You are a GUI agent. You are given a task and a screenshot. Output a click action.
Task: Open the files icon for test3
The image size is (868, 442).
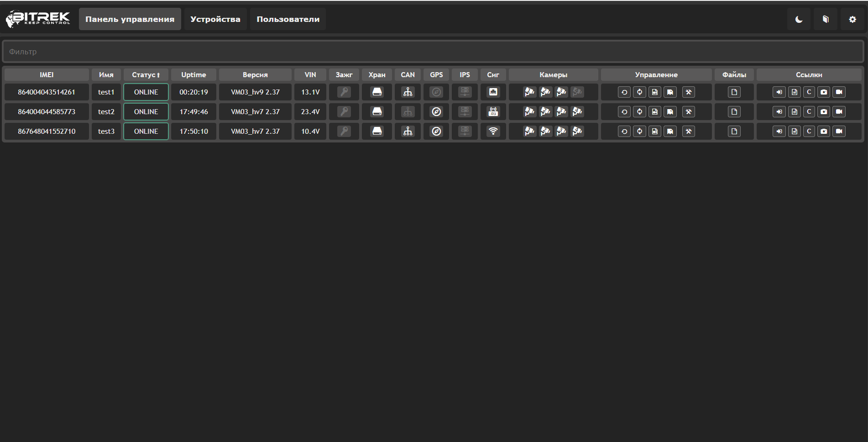(734, 132)
